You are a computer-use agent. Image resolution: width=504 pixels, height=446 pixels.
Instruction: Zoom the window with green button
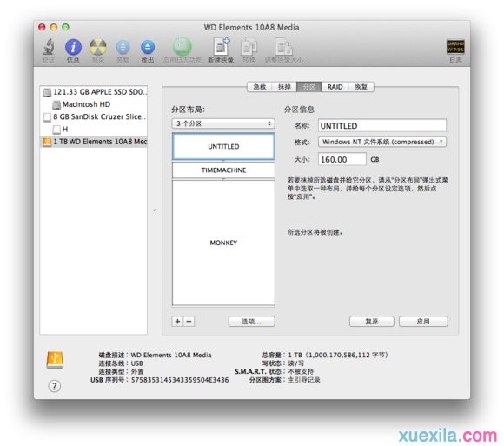(x=65, y=27)
